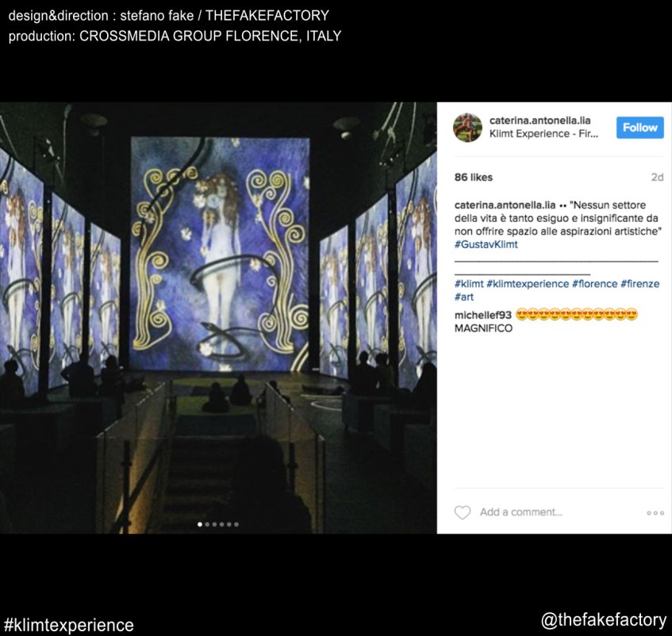The height and width of the screenshot is (636, 672).
Task: Click the Klimt projection photo
Action: 218,318
